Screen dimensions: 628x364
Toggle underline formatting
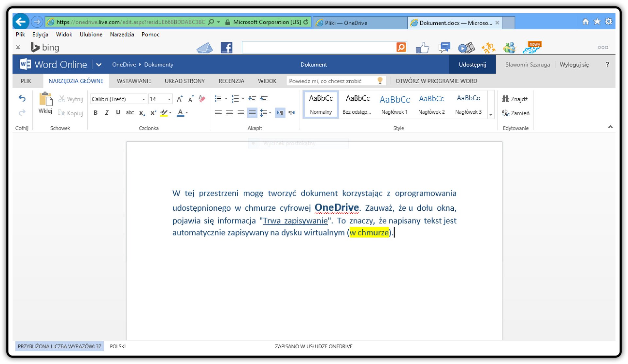click(118, 113)
